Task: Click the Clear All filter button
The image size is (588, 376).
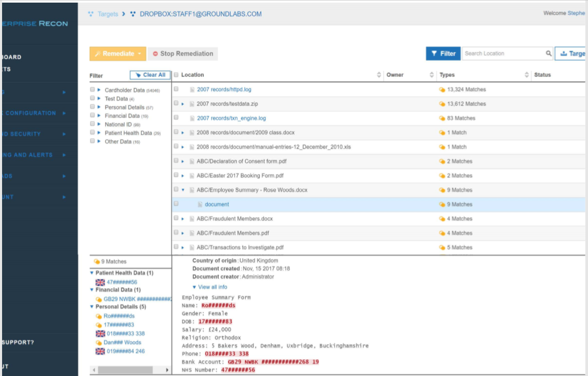Action: [150, 75]
